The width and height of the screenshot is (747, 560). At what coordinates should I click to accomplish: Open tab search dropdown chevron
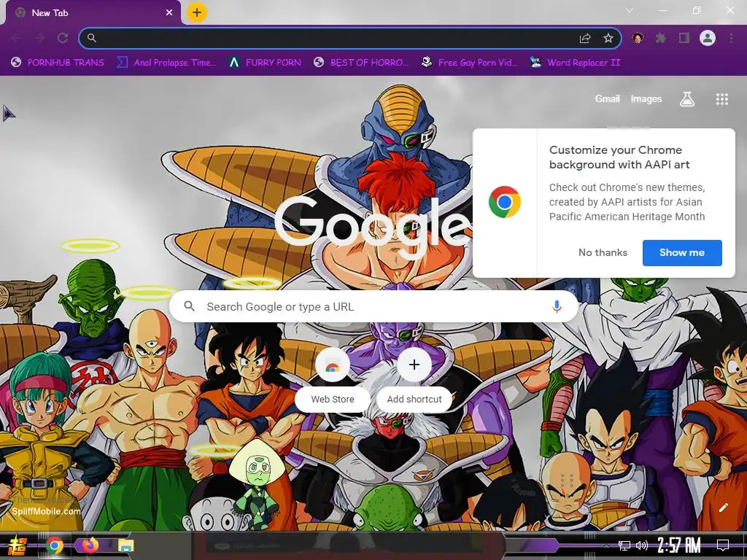click(630, 10)
